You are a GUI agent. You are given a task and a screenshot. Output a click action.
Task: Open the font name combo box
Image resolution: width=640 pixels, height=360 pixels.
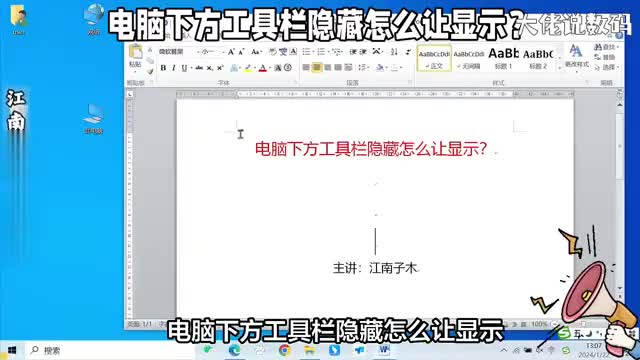(179, 52)
